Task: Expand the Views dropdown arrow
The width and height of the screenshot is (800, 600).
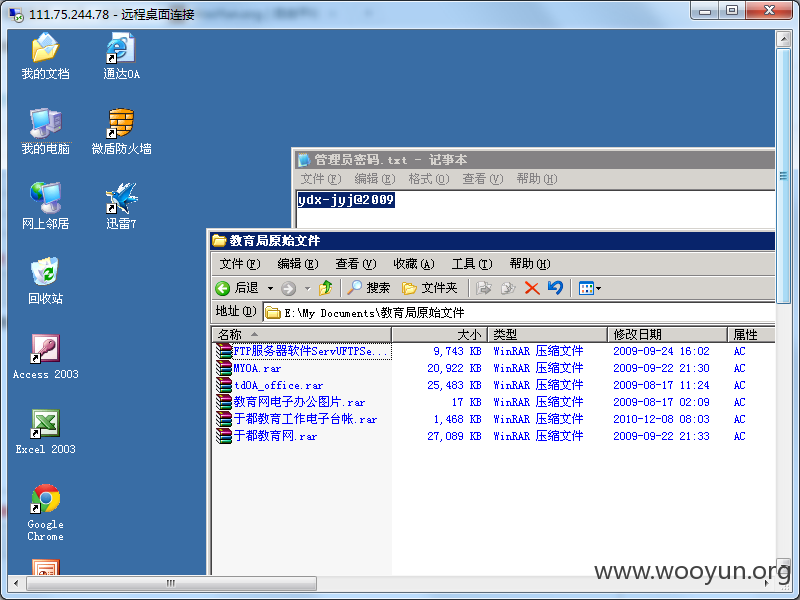Action: 598,289
